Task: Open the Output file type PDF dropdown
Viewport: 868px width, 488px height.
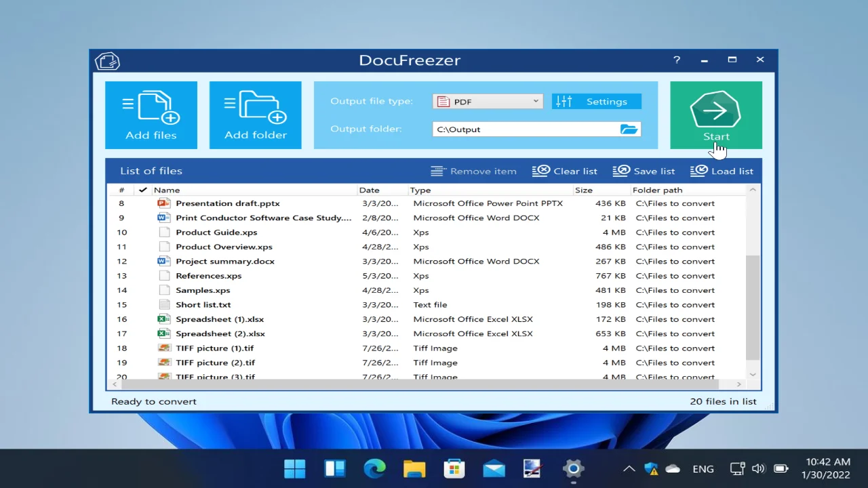Action: tap(488, 102)
